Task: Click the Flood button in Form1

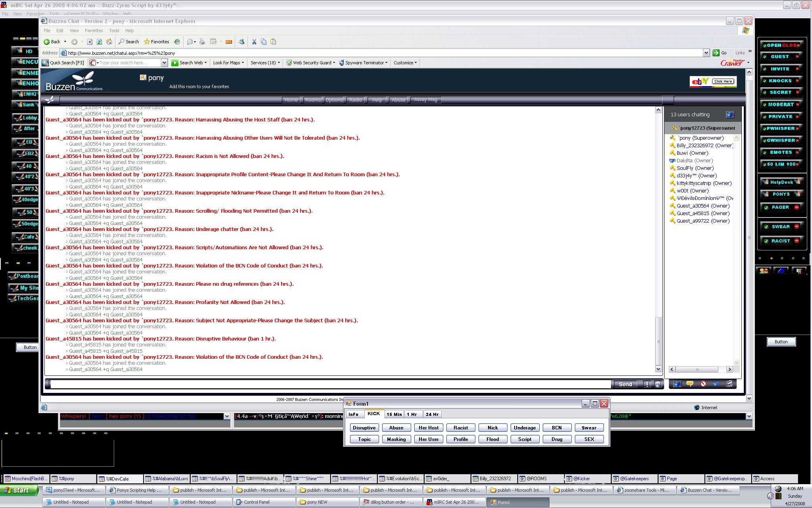Action: coord(492,439)
